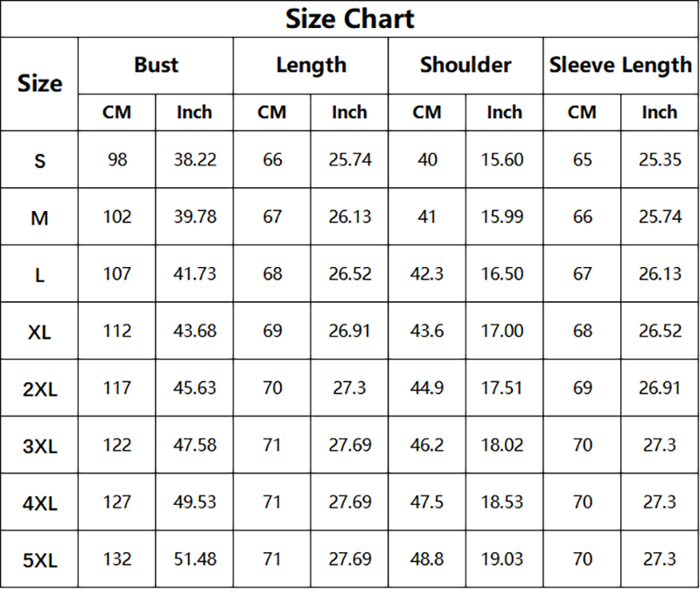This screenshot has height=589, width=700.
Task: Click the 5XL size row label
Action: click(39, 559)
